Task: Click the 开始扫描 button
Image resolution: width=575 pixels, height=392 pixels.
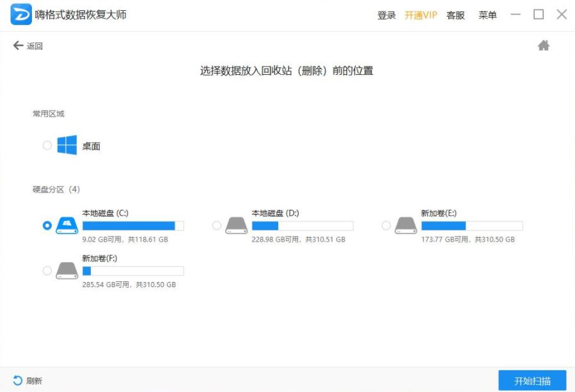Action: [532, 380]
